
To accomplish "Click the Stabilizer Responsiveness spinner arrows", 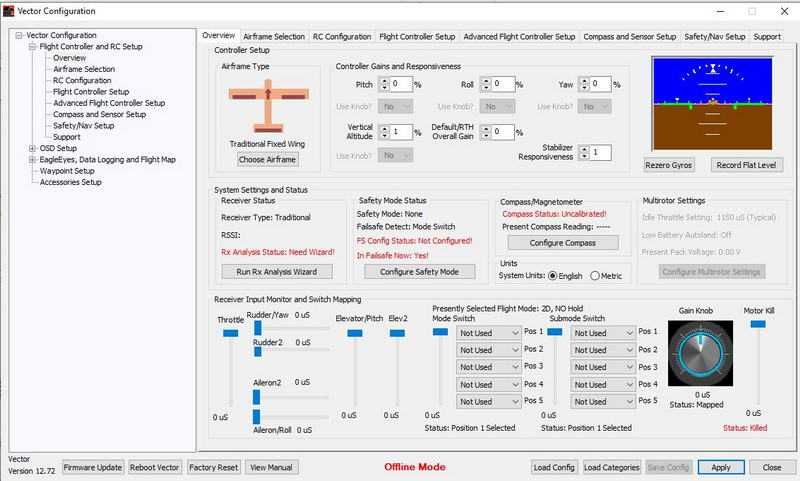I will point(584,152).
